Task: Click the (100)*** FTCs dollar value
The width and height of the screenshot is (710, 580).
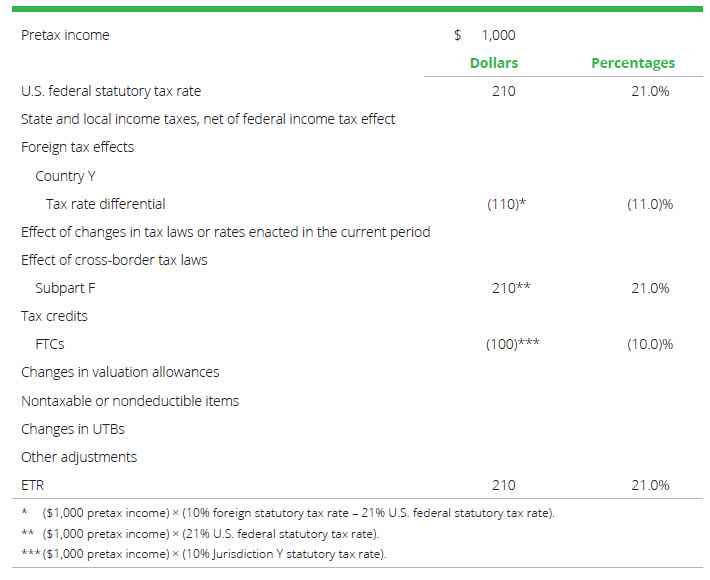Action: pos(512,344)
